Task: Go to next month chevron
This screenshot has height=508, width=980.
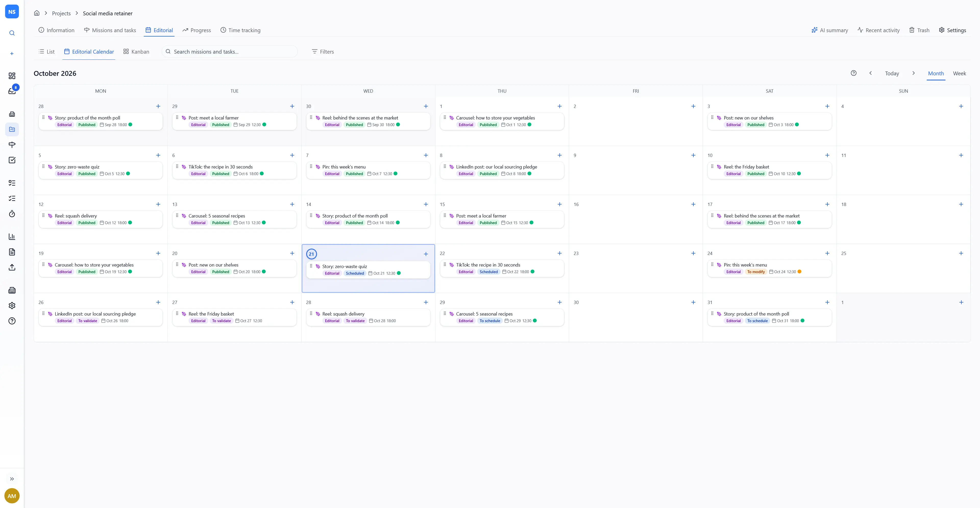Action: [x=913, y=73]
